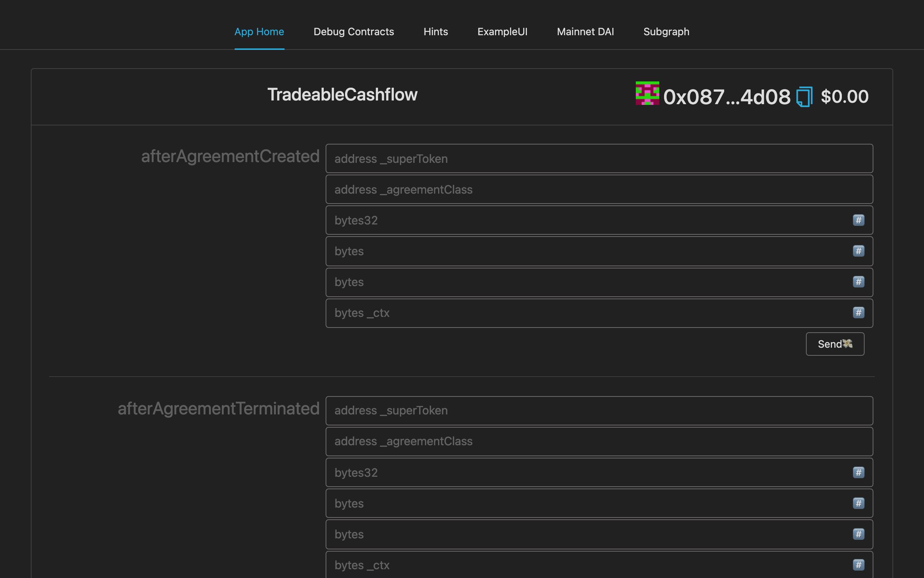Focus afterAgreementTerminated bytes32 input field
The width and height of the screenshot is (924, 578).
point(599,472)
